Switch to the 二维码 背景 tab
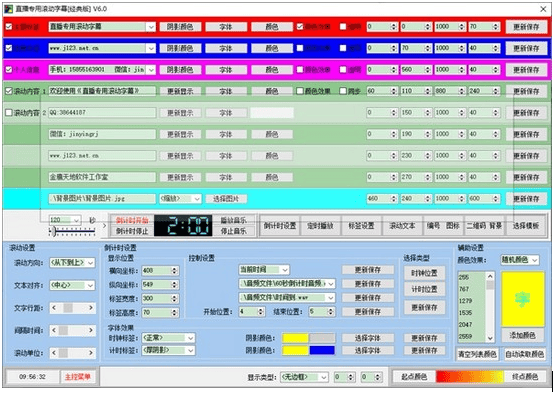 tap(484, 225)
